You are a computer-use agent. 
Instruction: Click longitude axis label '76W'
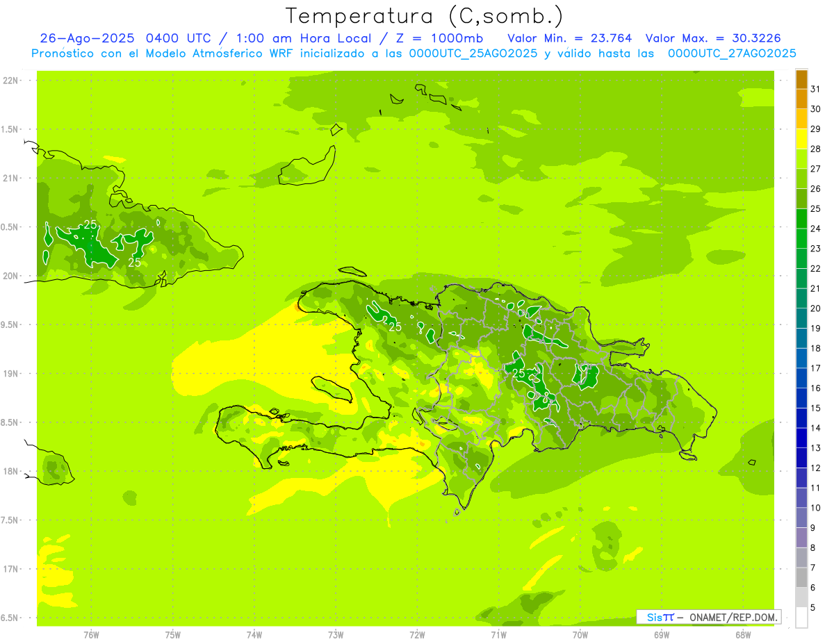click(x=91, y=635)
